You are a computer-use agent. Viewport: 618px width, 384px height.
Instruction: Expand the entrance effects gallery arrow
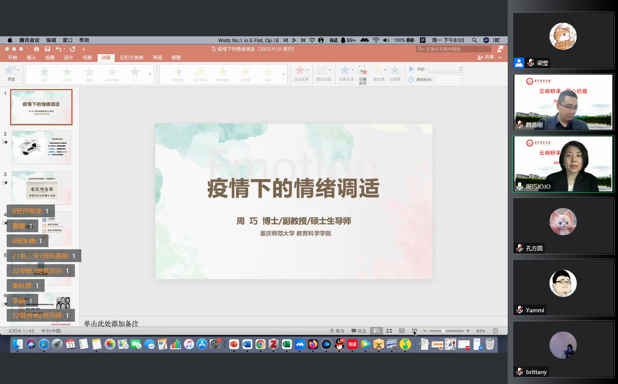coord(150,74)
